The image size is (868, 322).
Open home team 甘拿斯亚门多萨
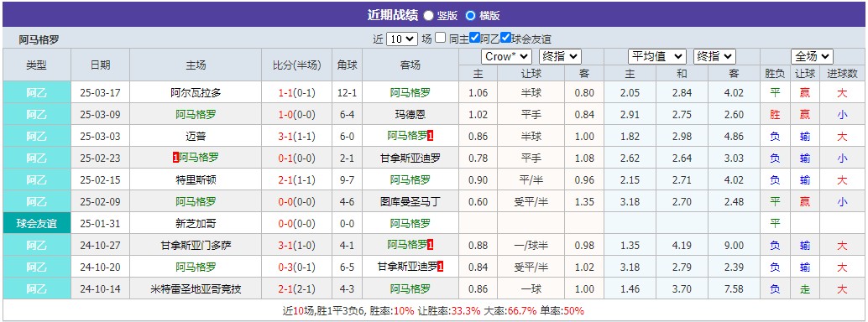(x=196, y=245)
